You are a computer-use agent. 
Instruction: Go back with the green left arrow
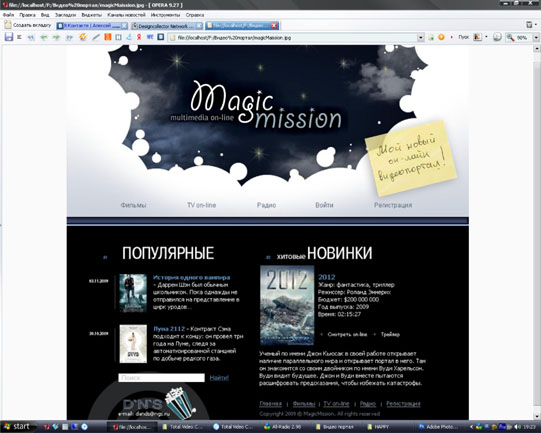(x=43, y=37)
